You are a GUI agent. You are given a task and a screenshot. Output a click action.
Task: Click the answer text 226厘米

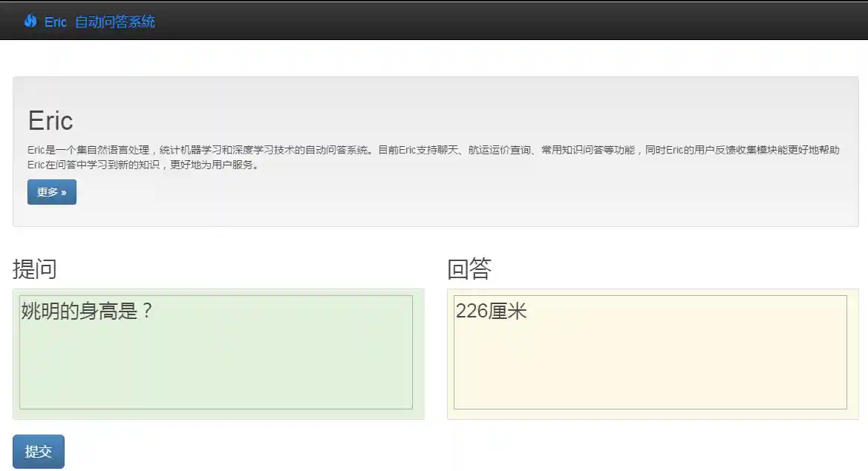click(491, 311)
